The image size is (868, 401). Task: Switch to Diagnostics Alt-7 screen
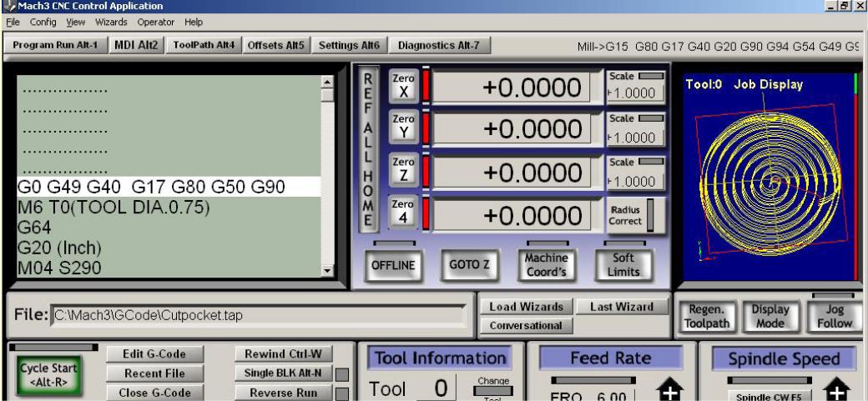pos(439,45)
